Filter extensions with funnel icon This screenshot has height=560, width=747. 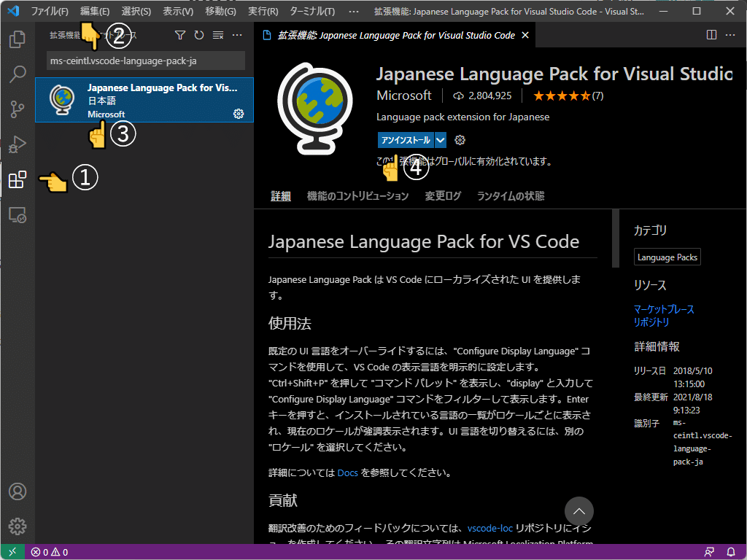click(x=180, y=35)
